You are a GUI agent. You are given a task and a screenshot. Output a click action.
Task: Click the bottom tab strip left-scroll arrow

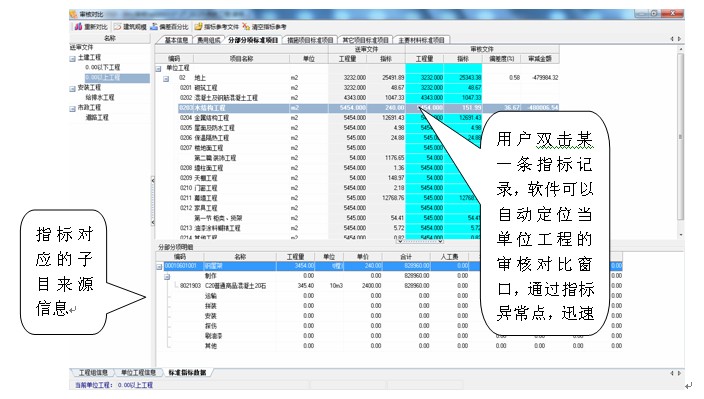tap(673, 373)
